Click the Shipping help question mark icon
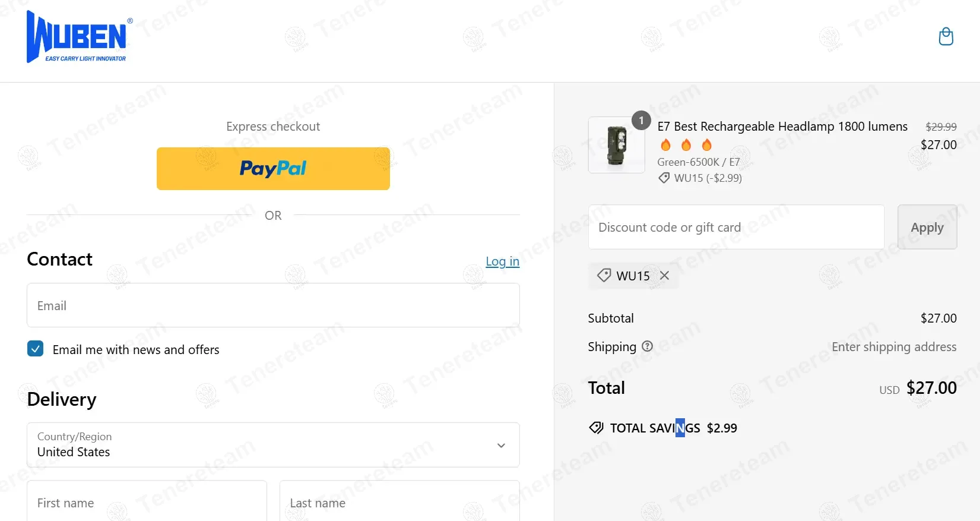 [648, 346]
